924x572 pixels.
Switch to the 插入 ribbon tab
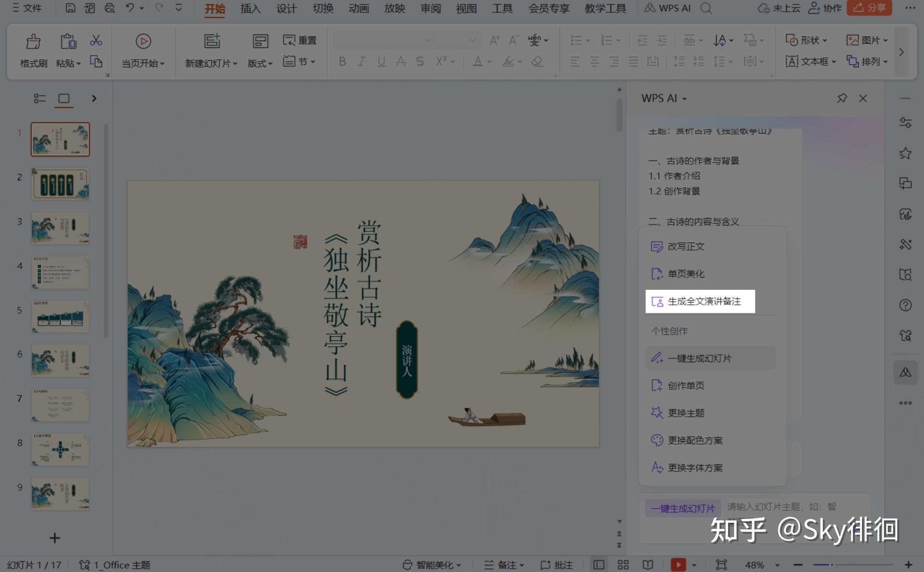250,8
